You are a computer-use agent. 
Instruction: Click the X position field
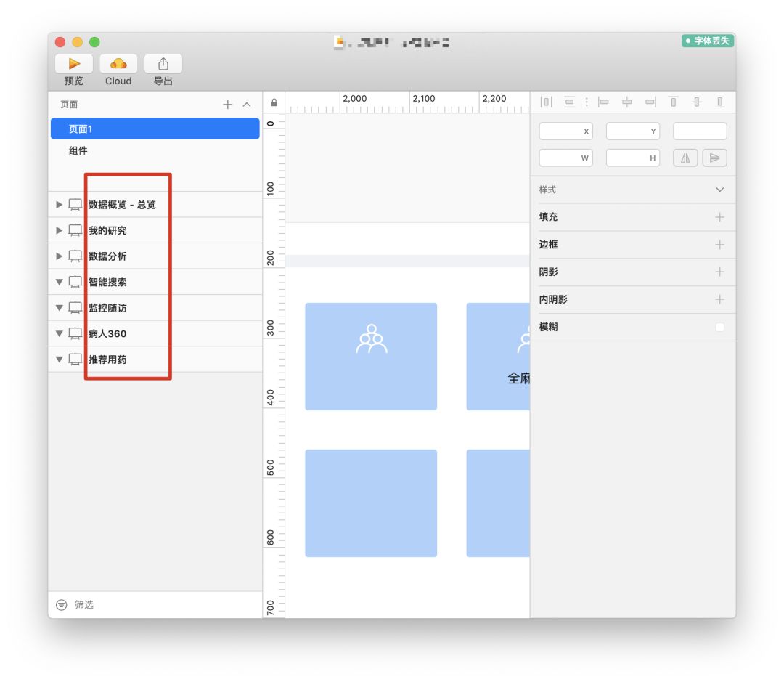(x=566, y=131)
